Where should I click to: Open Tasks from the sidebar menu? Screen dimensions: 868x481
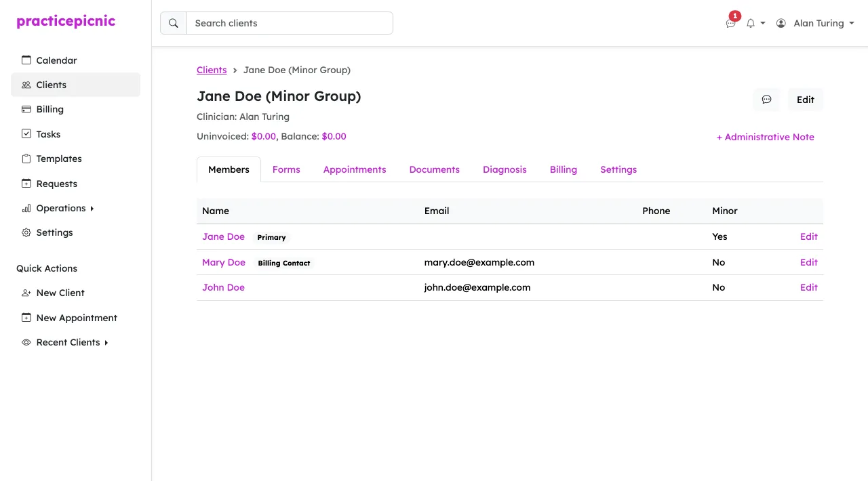[x=75, y=134]
